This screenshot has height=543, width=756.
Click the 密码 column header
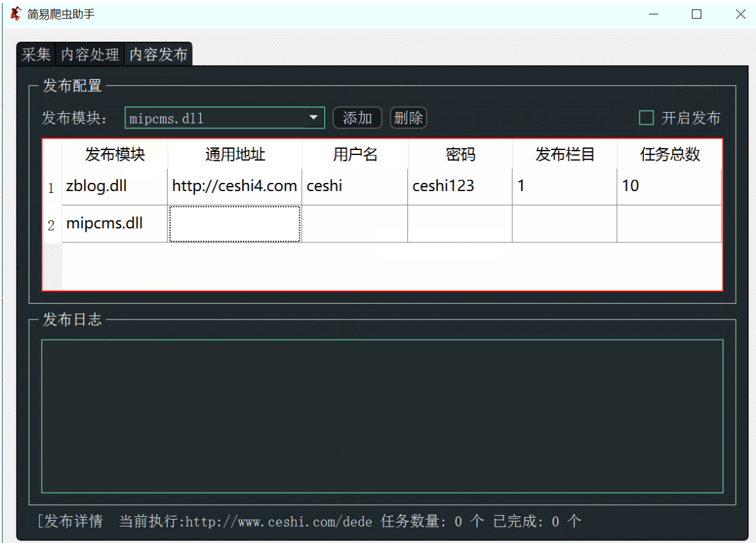coord(460,154)
